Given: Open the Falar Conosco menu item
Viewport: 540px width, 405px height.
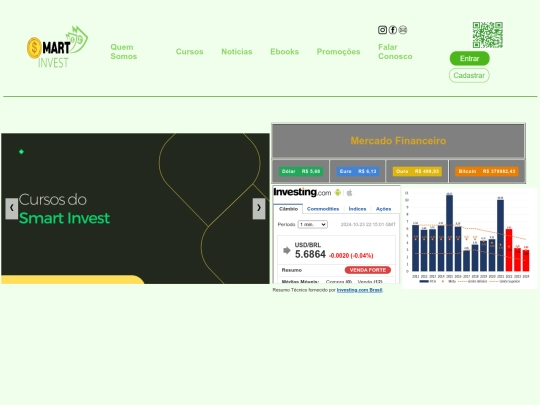Looking at the screenshot, I should pyautogui.click(x=395, y=52).
